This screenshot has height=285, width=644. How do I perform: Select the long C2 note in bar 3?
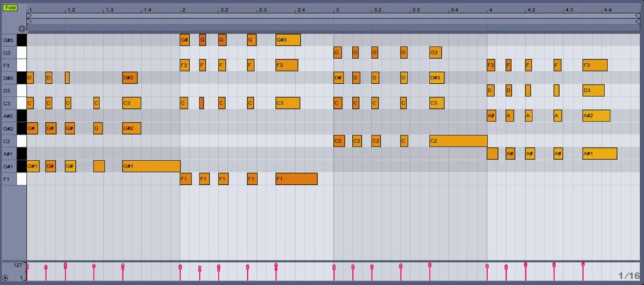(458, 141)
